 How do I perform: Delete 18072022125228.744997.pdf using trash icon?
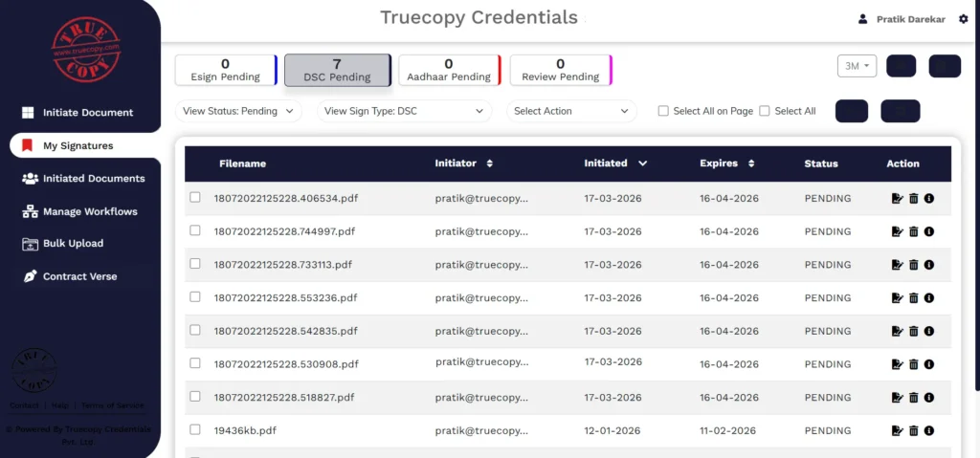click(x=913, y=231)
